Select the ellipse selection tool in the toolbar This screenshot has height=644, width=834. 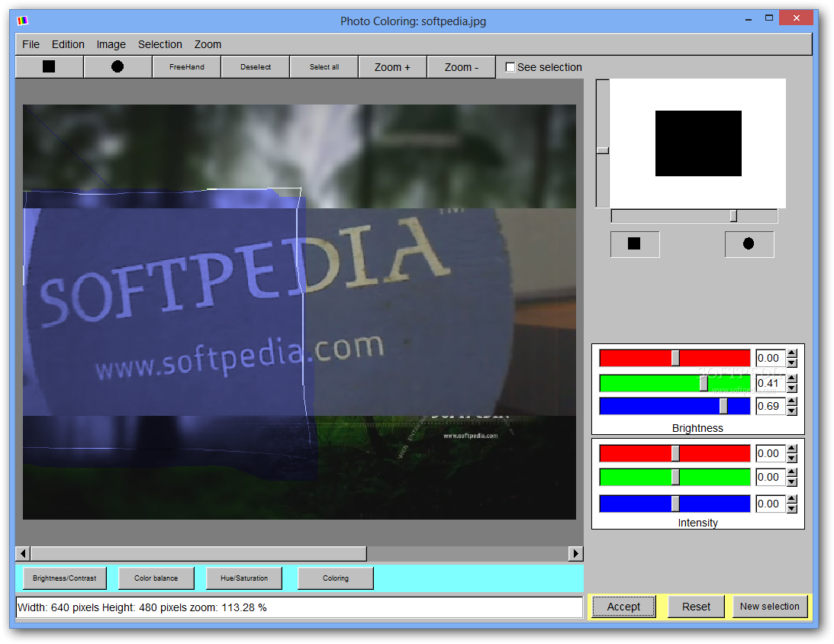pyautogui.click(x=118, y=67)
